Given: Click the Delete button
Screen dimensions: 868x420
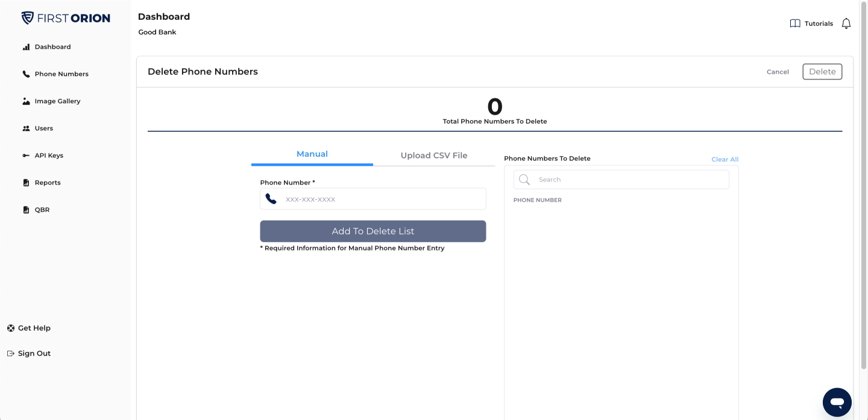Looking at the screenshot, I should [x=822, y=72].
